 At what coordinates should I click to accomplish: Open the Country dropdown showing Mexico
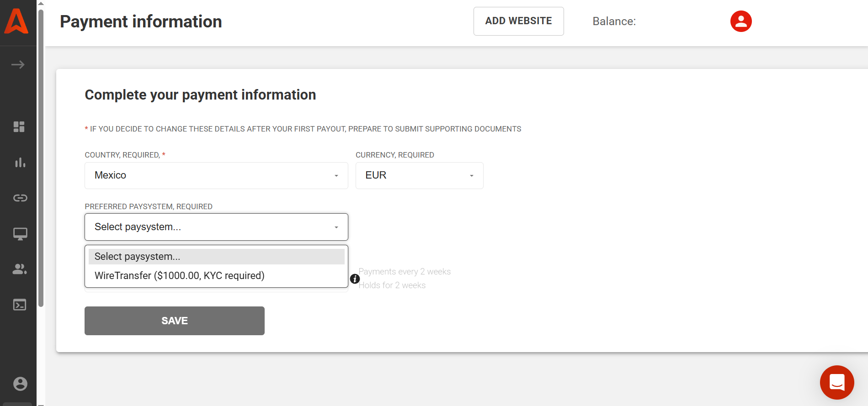point(216,175)
